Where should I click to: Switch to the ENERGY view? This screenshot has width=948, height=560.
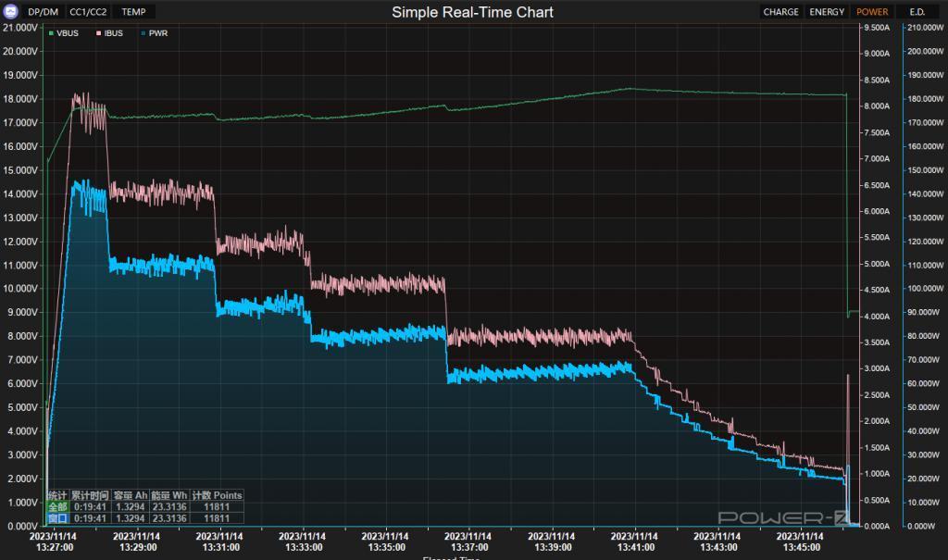(827, 12)
